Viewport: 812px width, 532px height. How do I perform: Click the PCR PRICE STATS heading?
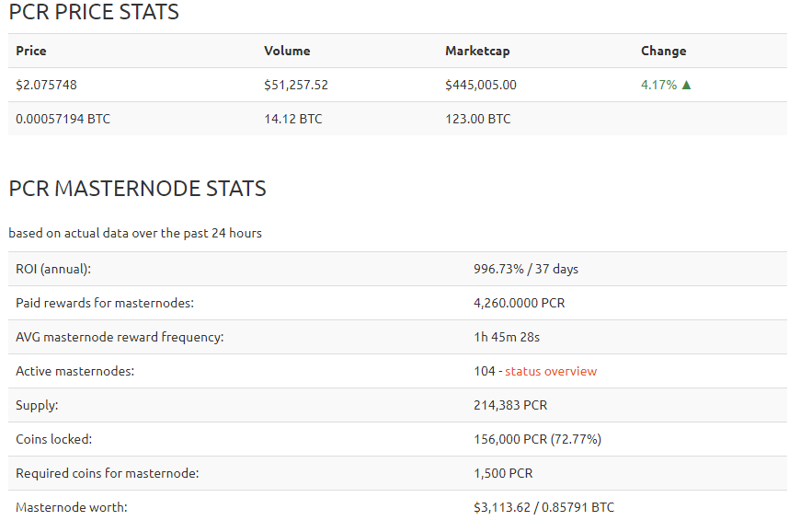click(x=94, y=13)
